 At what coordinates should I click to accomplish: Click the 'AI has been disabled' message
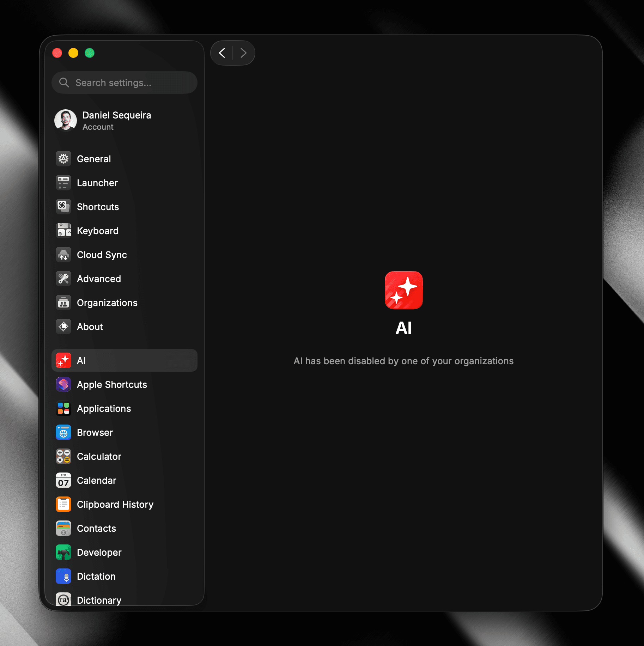pyautogui.click(x=404, y=361)
